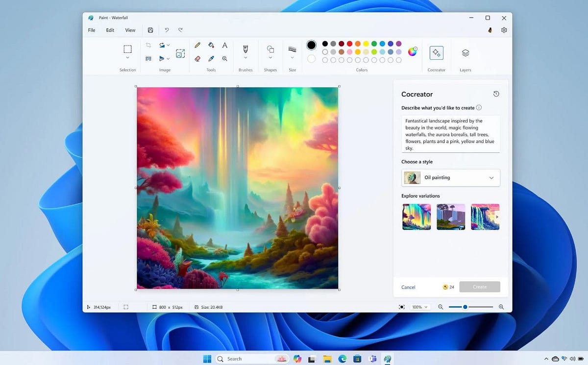The width and height of the screenshot is (588, 365).
Task: Click the Create button
Action: (479, 287)
